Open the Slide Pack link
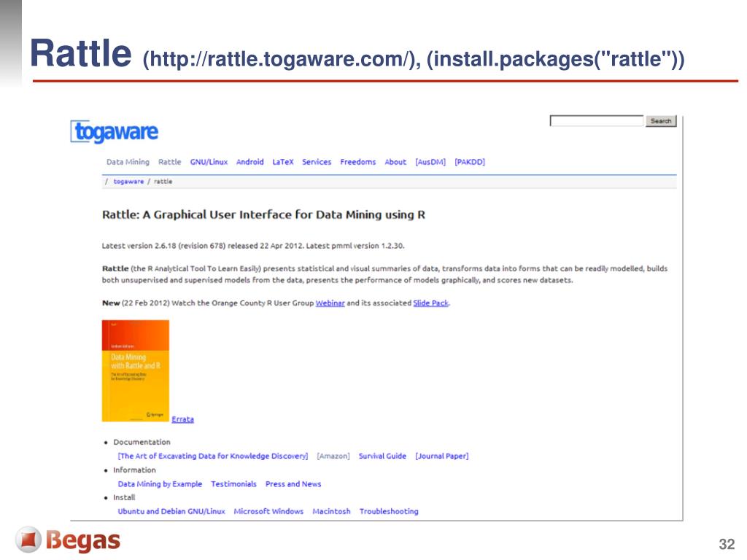747x560 pixels. click(430, 303)
